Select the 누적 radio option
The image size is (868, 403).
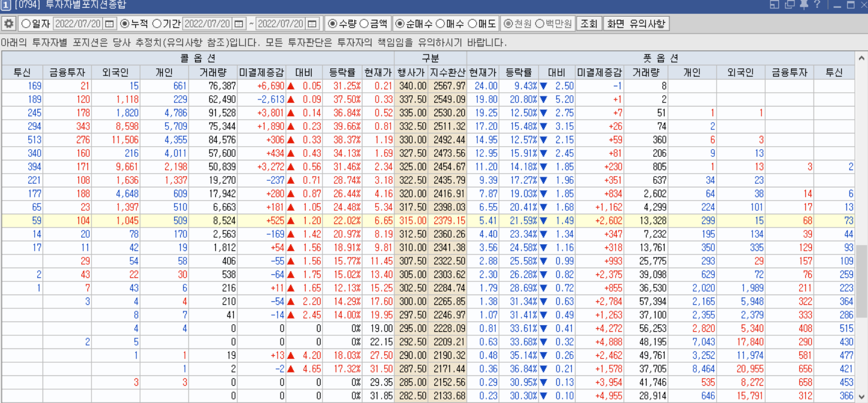(x=134, y=24)
